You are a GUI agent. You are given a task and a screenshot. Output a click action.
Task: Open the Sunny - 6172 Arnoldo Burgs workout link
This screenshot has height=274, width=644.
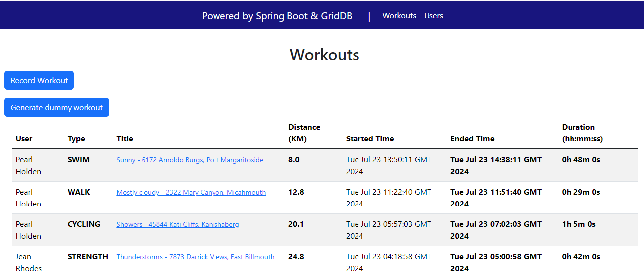190,160
